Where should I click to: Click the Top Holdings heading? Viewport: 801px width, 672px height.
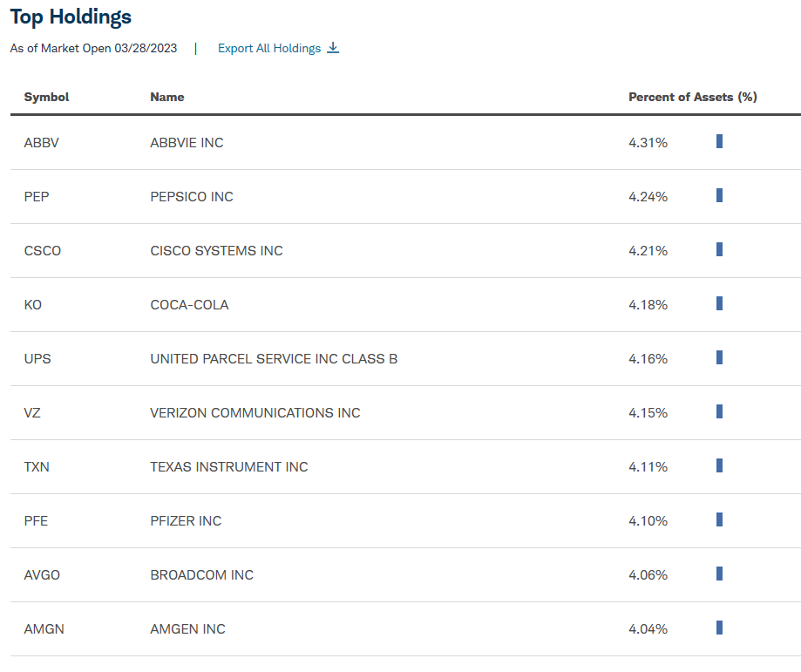coord(71,17)
